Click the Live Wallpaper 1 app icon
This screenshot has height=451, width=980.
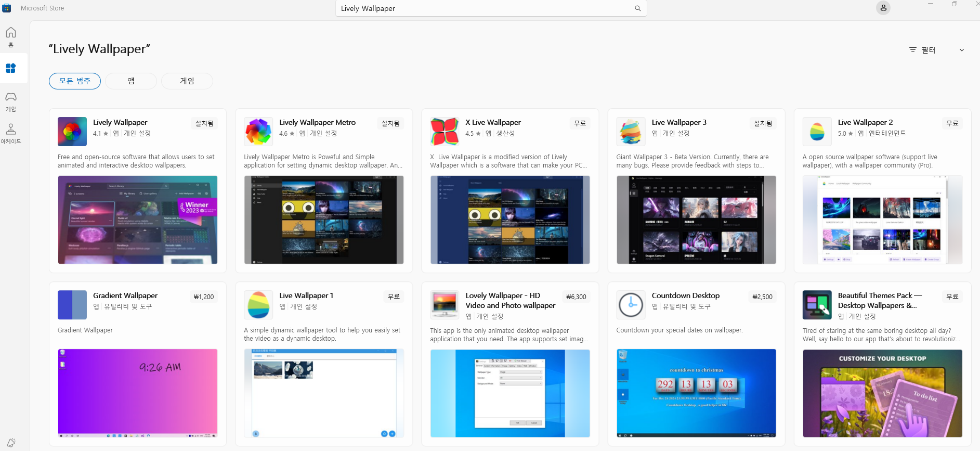click(258, 305)
